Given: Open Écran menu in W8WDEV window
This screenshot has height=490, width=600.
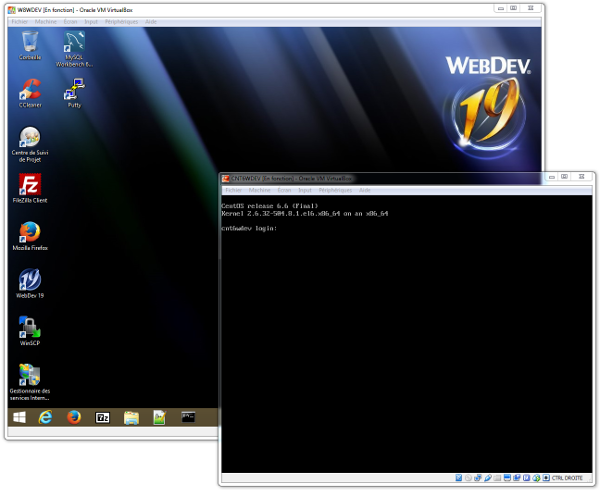Looking at the screenshot, I should [70, 22].
